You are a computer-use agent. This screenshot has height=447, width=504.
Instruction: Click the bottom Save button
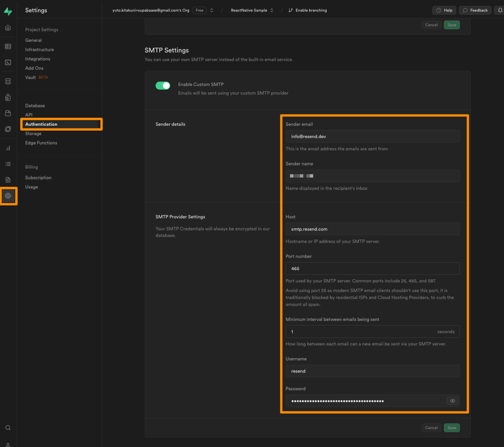coord(452,428)
